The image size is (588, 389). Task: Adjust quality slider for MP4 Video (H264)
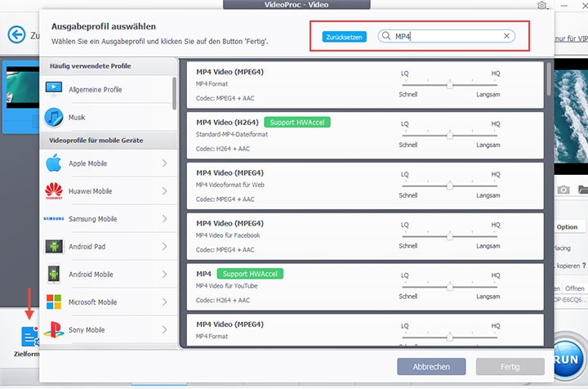(x=450, y=135)
